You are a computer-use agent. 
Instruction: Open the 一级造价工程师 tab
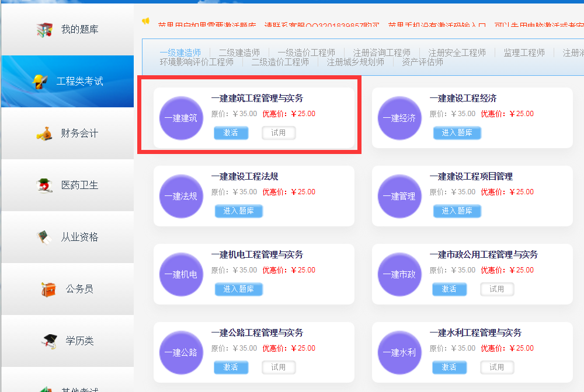point(306,52)
